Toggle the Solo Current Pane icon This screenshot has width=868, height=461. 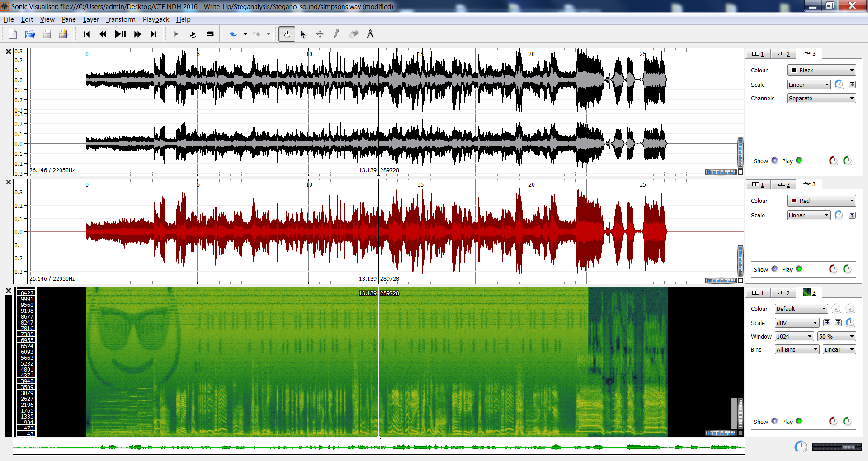[x=210, y=34]
